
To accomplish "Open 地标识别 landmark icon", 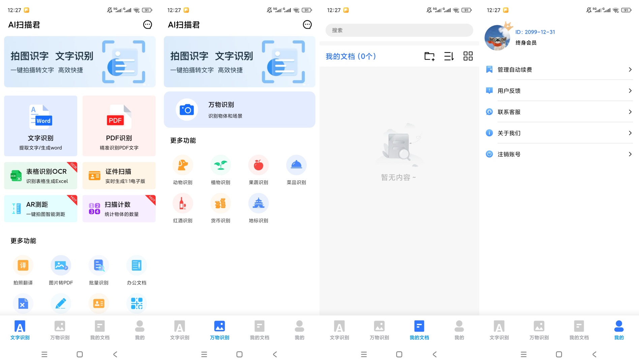I will coord(258,203).
